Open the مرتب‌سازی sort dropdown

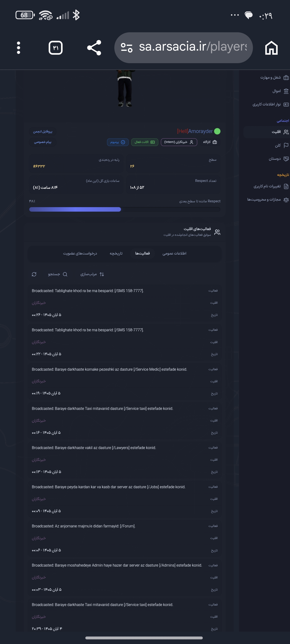[x=92, y=274]
